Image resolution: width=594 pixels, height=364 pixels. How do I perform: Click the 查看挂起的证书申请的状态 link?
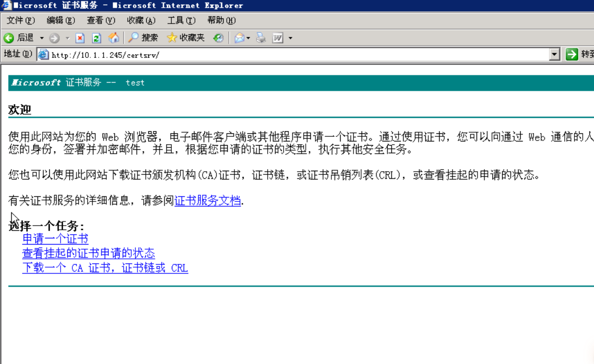click(89, 253)
